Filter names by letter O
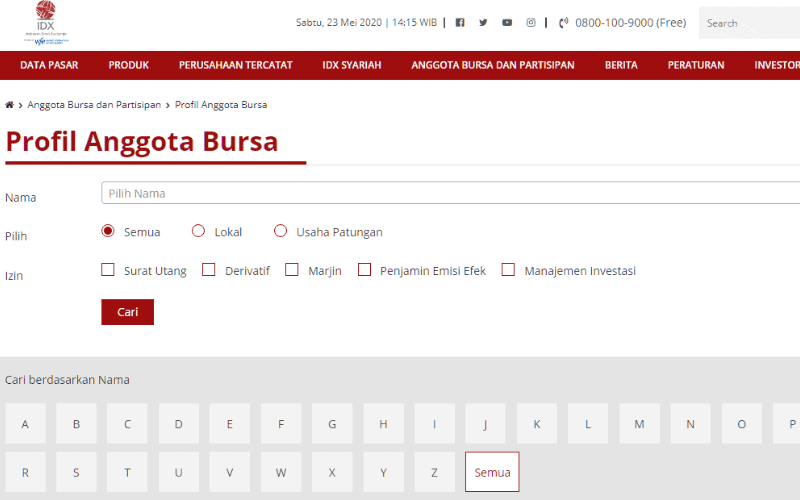 [742, 423]
